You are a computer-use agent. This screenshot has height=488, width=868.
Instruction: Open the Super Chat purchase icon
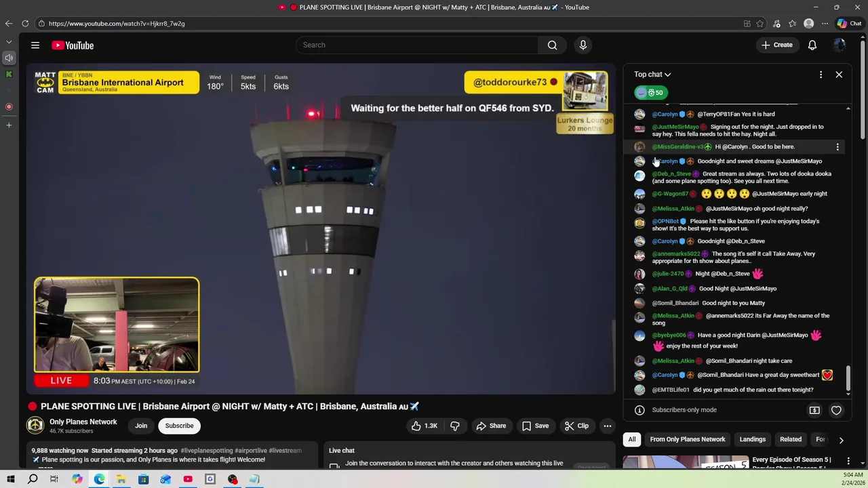point(814,410)
